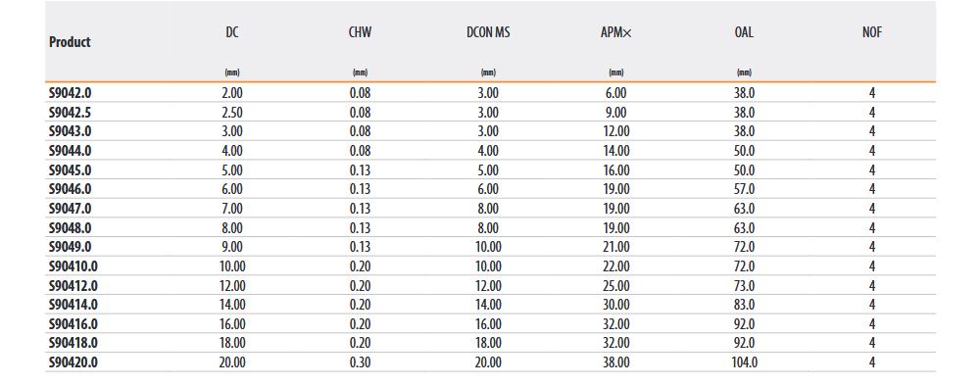Screen dimensions: 980x386
Task: Click the 0.30 CHW value
Action: coord(360,362)
